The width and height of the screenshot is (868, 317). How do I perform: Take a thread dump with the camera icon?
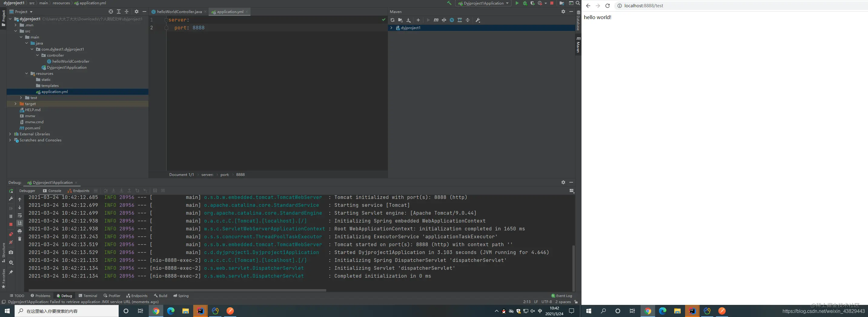click(11, 252)
